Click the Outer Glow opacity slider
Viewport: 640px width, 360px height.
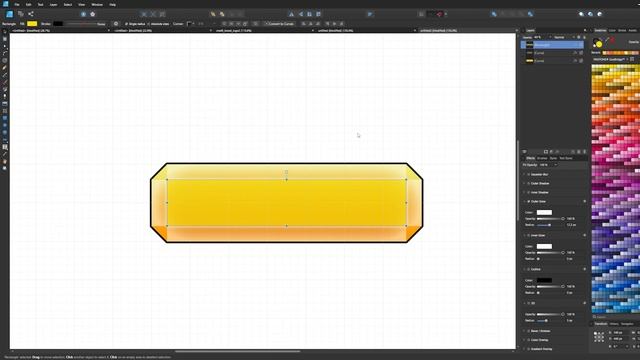pyautogui.click(x=551, y=218)
